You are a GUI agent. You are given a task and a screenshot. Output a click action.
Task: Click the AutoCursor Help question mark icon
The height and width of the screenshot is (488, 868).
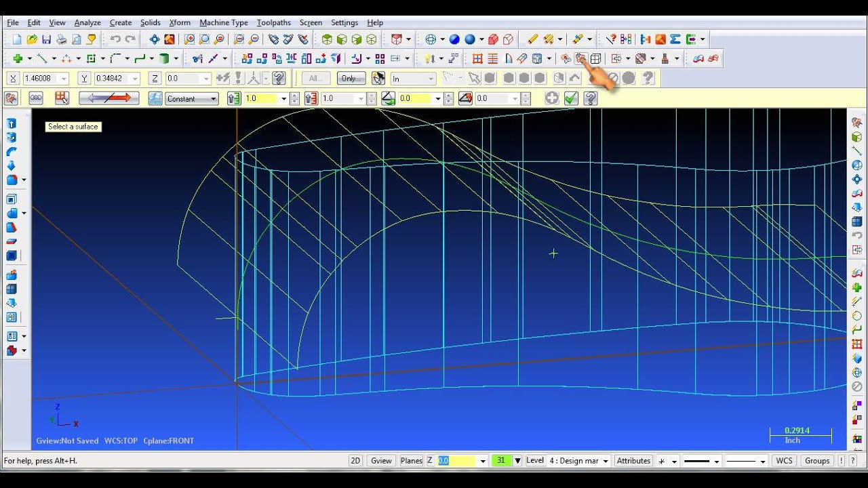click(279, 78)
